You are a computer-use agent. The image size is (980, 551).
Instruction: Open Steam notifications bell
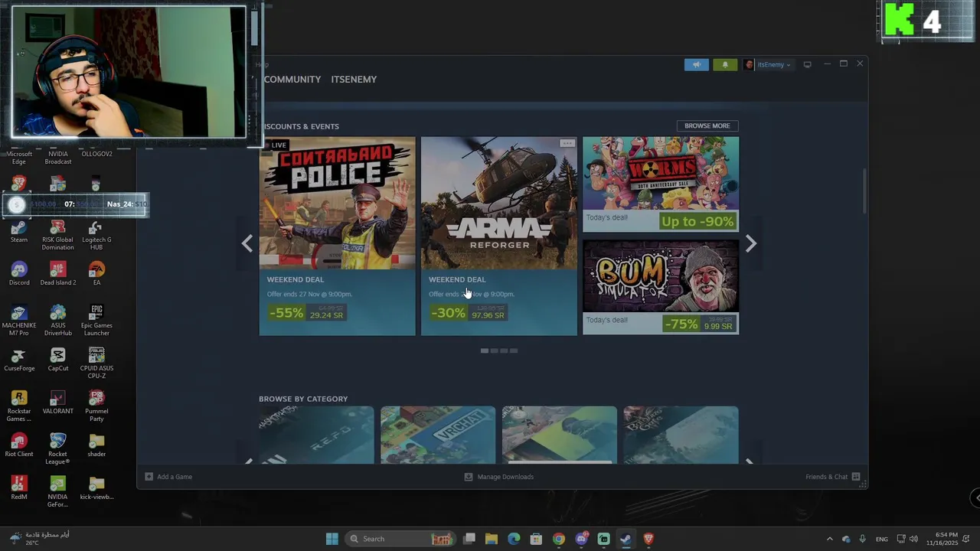pyautogui.click(x=725, y=64)
